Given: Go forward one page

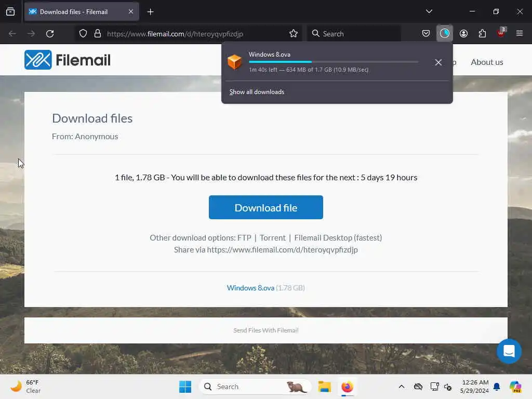Looking at the screenshot, I should [x=31, y=34].
